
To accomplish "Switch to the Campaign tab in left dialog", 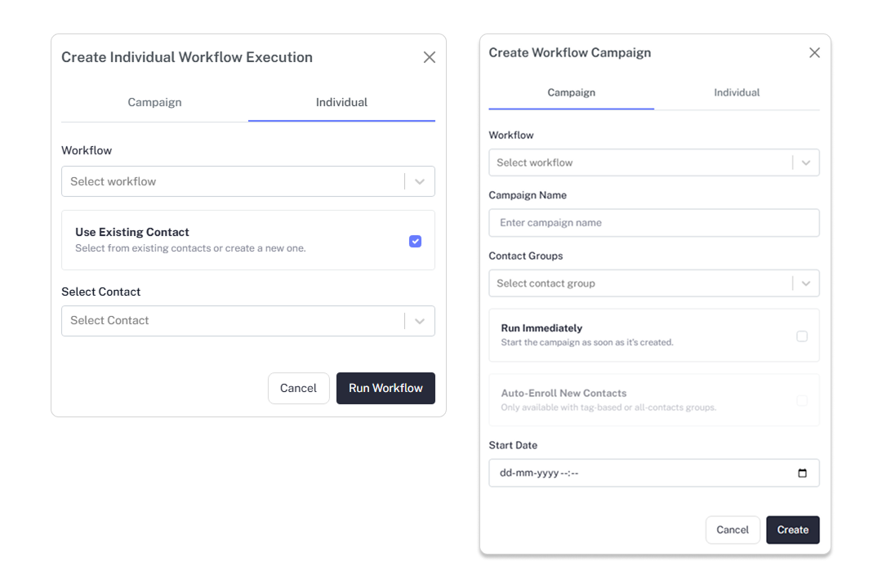I will click(x=154, y=102).
